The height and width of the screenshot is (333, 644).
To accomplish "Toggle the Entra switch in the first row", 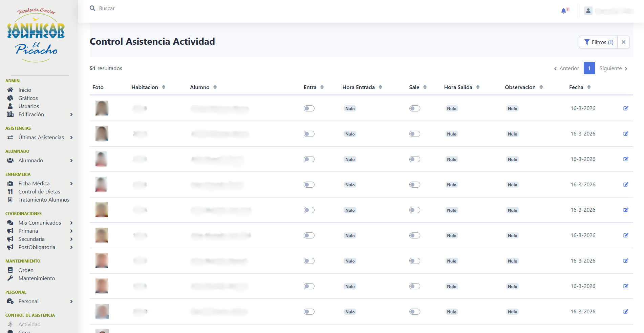I will click(309, 108).
